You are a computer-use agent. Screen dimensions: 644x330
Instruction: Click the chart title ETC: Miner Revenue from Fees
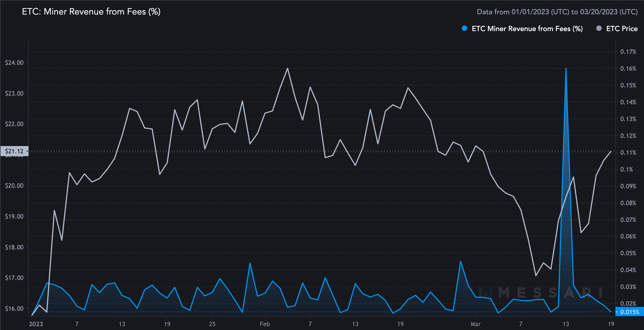pyautogui.click(x=91, y=12)
